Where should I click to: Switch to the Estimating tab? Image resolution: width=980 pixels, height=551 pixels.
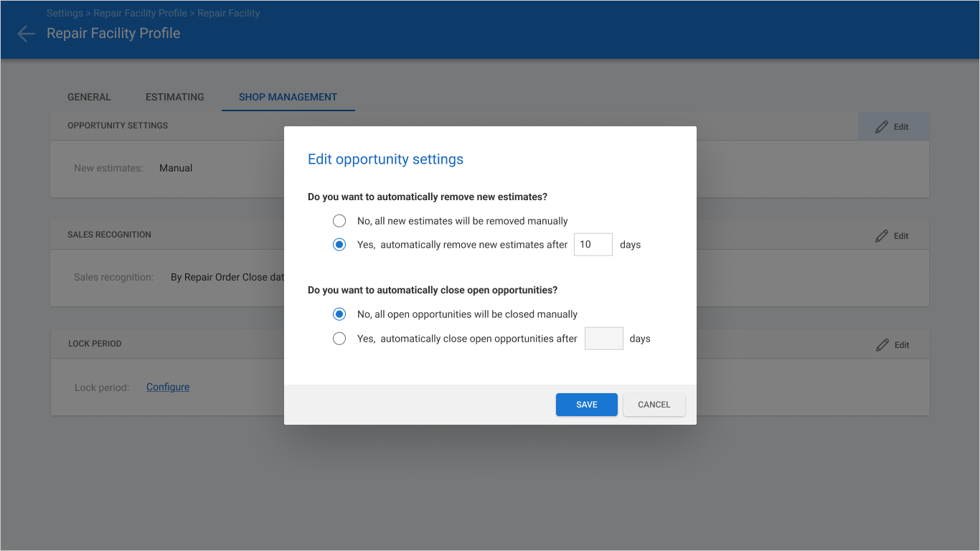click(175, 97)
